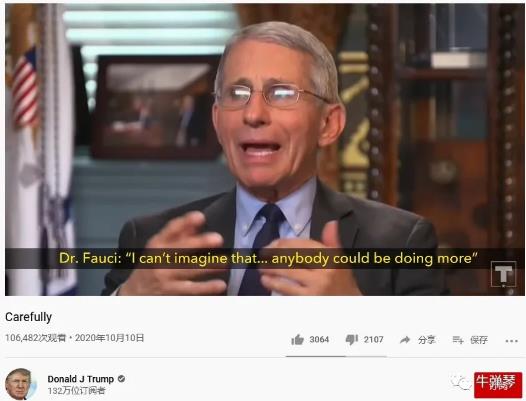Viewport: 526px width, 401px height.
Task: Click the thumbs-down dislike icon
Action: click(x=352, y=340)
